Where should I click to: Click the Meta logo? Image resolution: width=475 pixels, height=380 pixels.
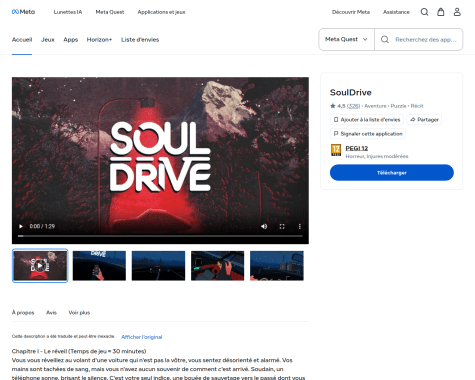(x=23, y=12)
